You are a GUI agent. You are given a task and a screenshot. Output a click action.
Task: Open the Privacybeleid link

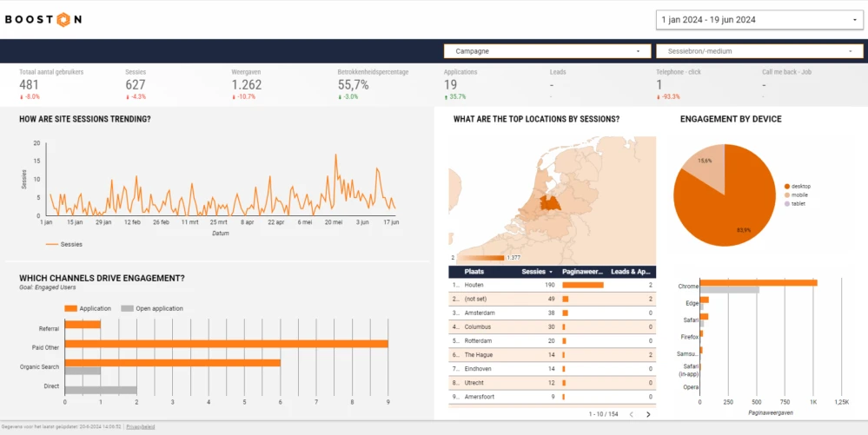(x=140, y=427)
